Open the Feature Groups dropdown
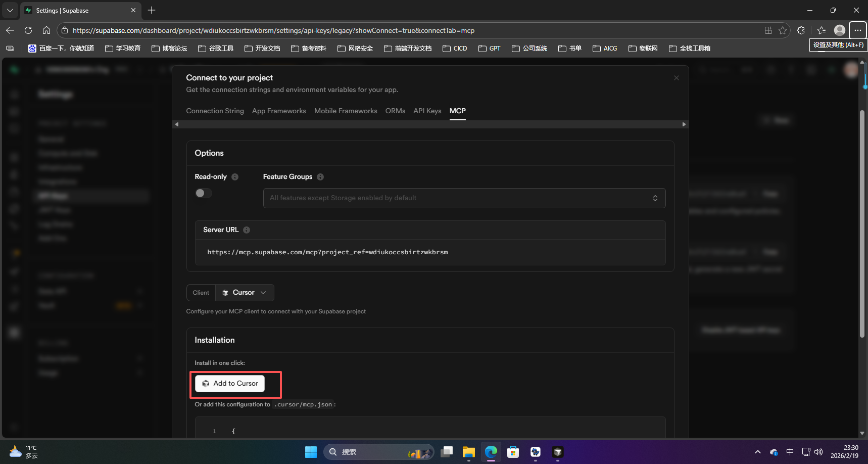Image resolution: width=868 pixels, height=464 pixels. 464,198
